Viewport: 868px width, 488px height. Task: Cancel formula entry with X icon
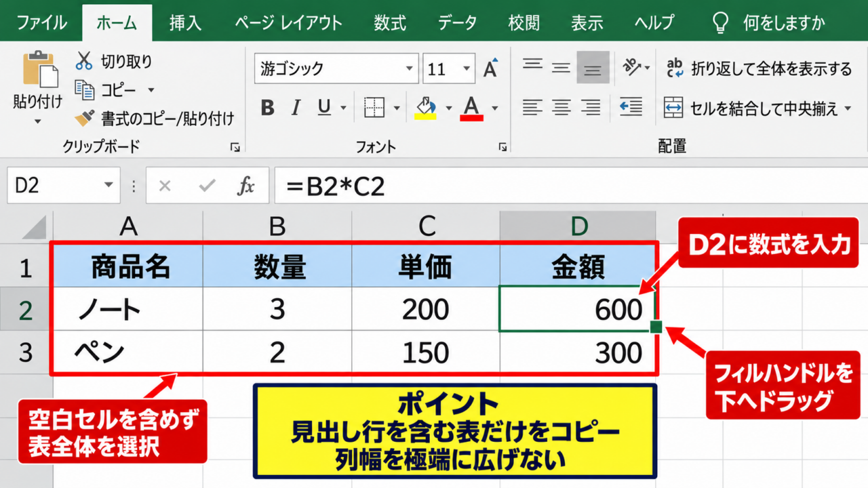[165, 185]
